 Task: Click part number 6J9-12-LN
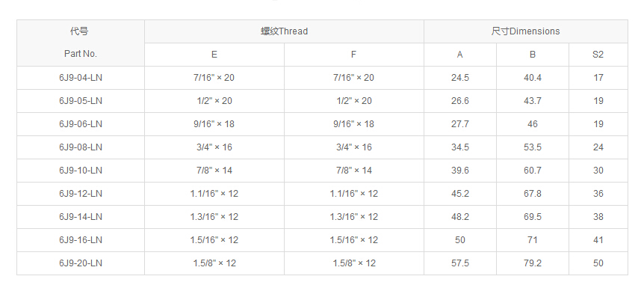tap(81, 194)
